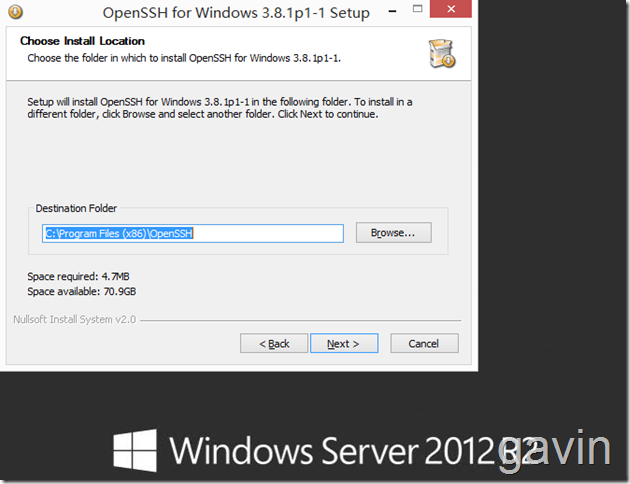Image resolution: width=630 pixels, height=484 pixels.
Task: Click the 'Space required: 4.7MB' text
Action: pyautogui.click(x=78, y=276)
